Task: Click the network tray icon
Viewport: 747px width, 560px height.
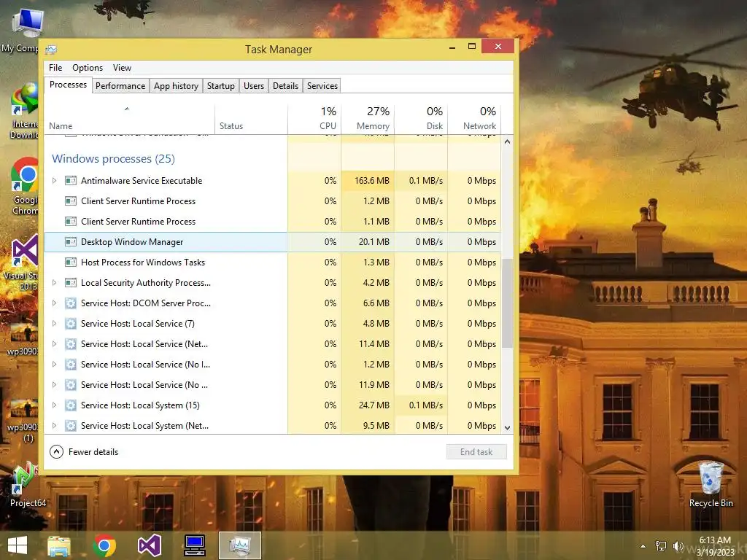Action: 661,546
